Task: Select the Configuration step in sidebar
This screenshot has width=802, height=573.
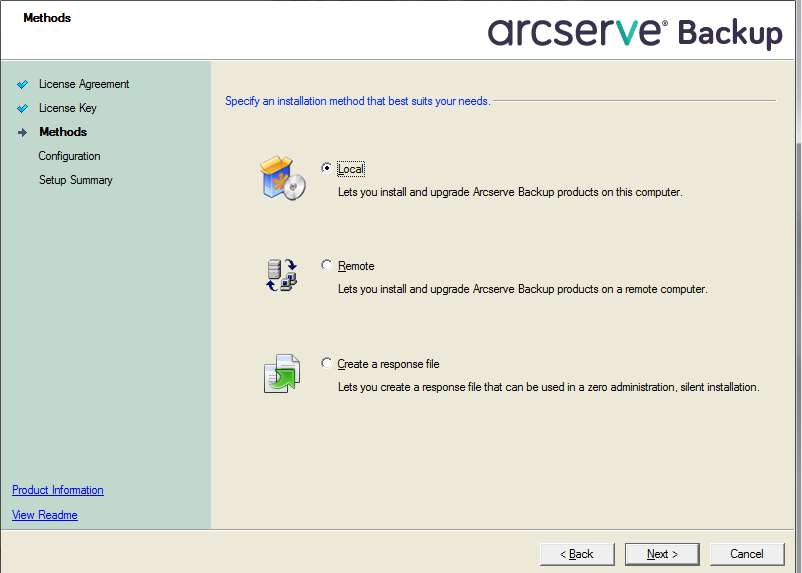Action: [69, 156]
